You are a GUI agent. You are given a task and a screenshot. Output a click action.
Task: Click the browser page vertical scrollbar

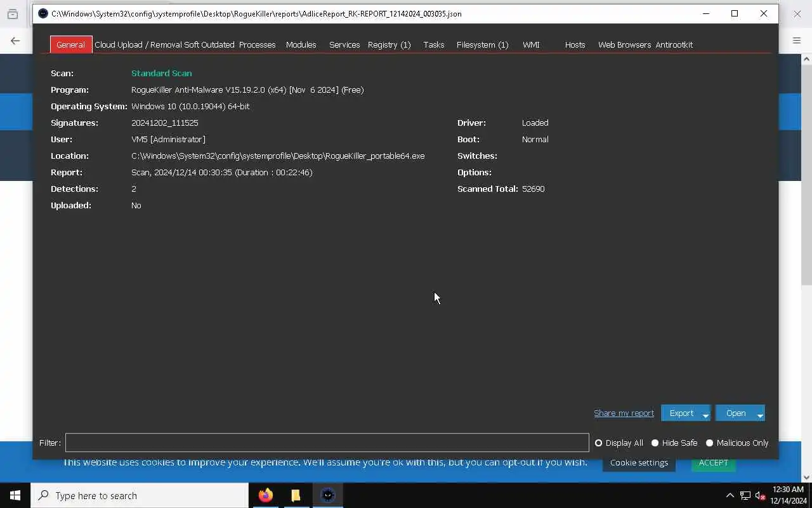coord(806,175)
